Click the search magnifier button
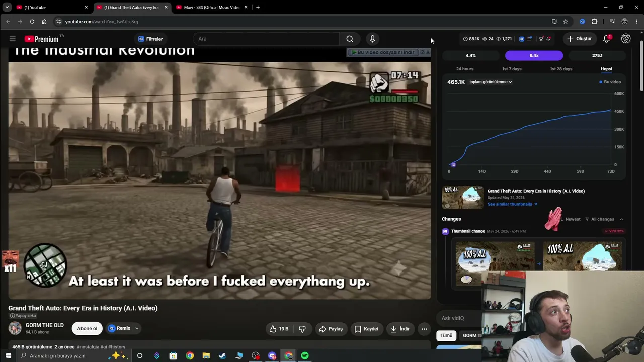 coord(350,39)
